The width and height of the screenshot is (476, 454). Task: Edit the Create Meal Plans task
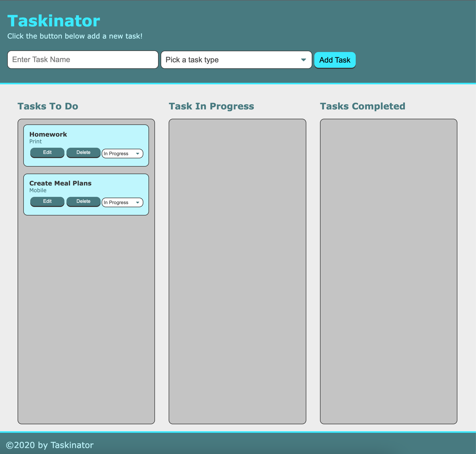(47, 202)
